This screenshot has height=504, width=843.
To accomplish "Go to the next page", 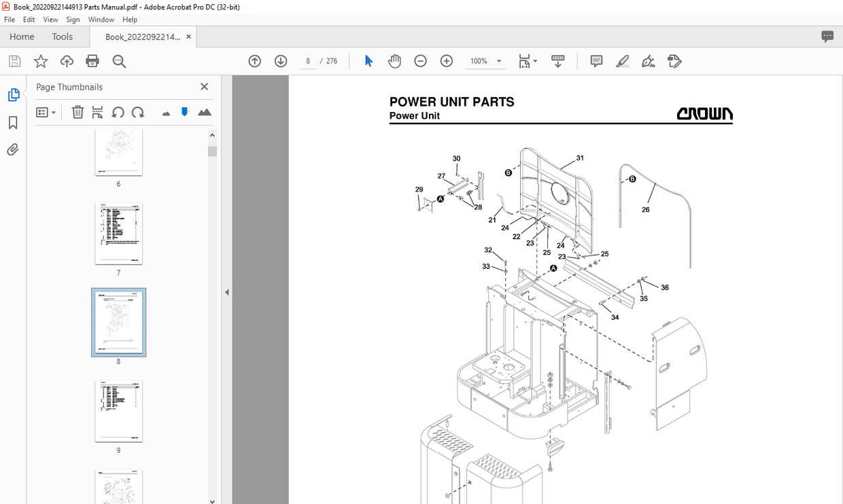I will click(280, 60).
